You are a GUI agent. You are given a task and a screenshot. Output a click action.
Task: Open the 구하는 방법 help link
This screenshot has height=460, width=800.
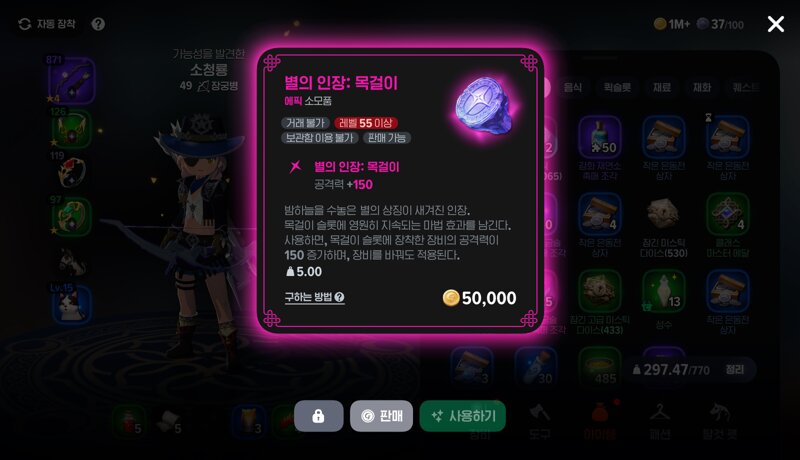click(314, 297)
